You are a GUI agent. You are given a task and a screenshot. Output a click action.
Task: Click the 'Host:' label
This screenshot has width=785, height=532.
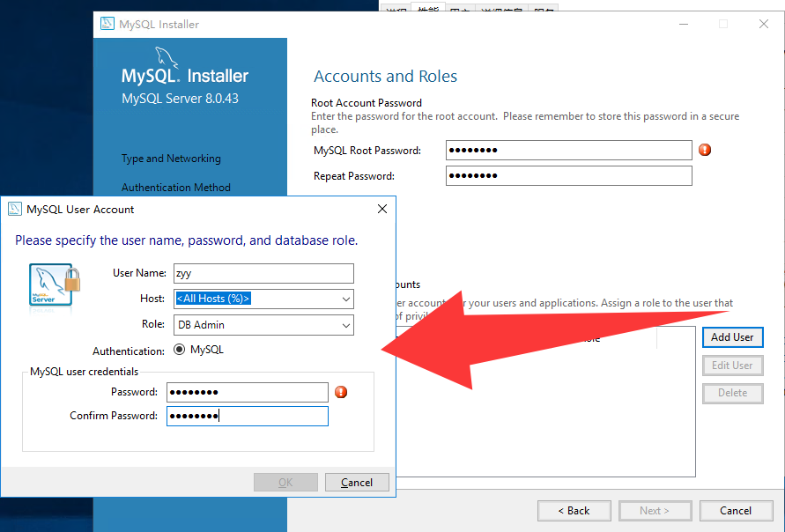(x=152, y=299)
